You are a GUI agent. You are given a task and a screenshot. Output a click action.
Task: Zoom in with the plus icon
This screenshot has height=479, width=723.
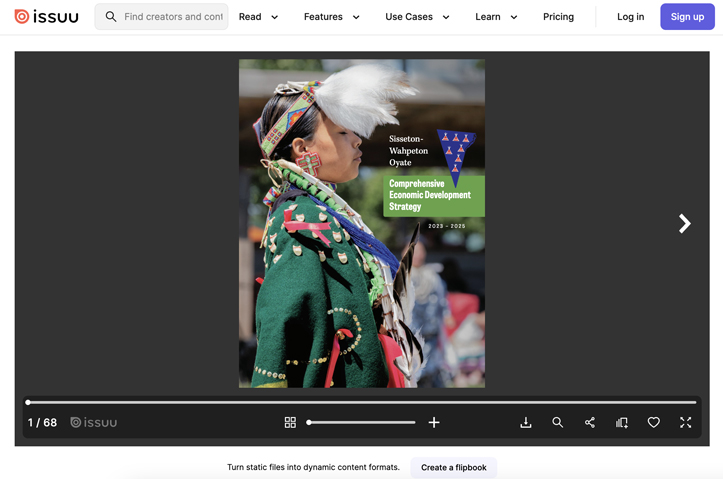[x=434, y=422]
